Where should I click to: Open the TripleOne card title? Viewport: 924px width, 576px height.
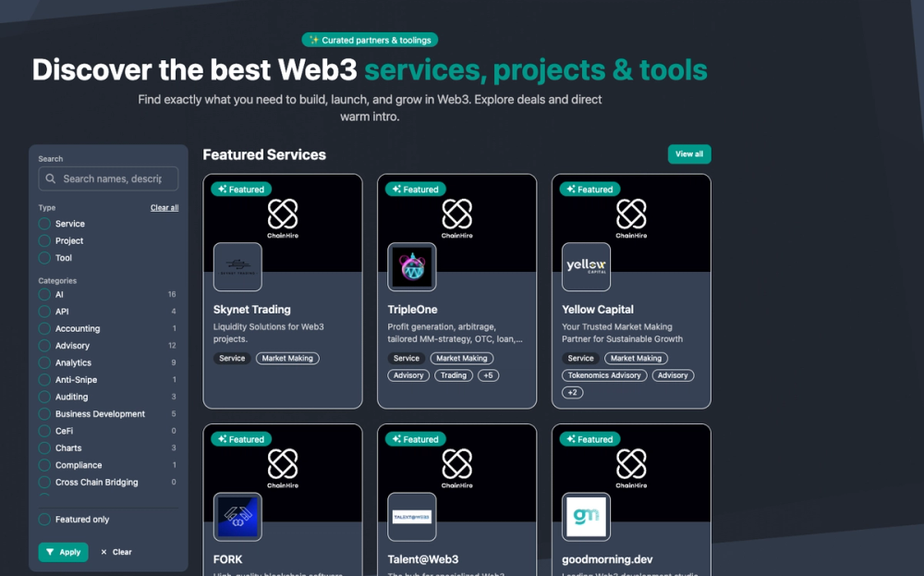click(x=412, y=310)
